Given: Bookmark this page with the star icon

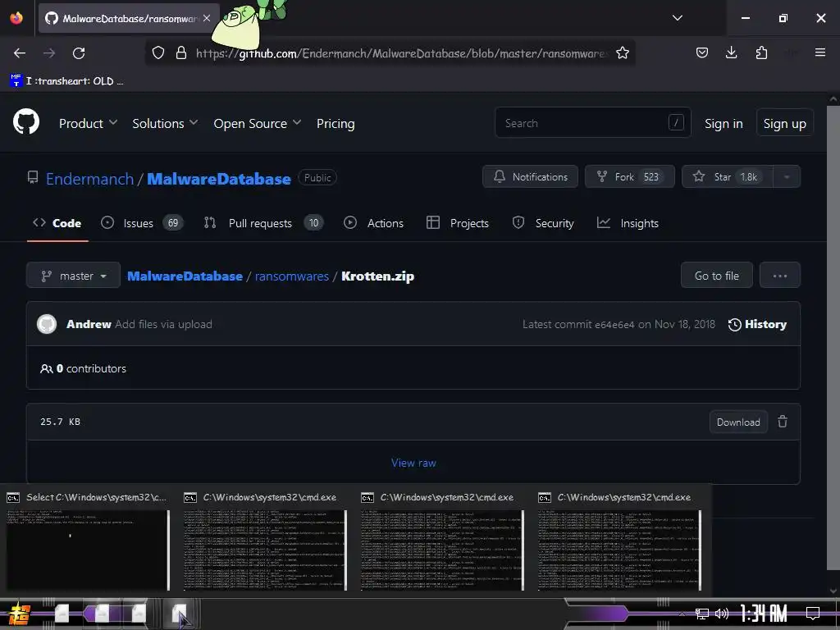Looking at the screenshot, I should tap(622, 53).
